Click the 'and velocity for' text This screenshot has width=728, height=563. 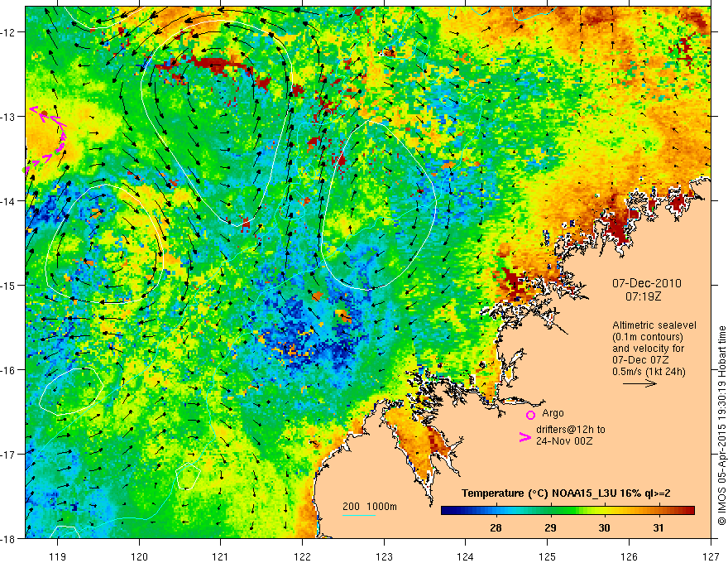[x=648, y=349]
